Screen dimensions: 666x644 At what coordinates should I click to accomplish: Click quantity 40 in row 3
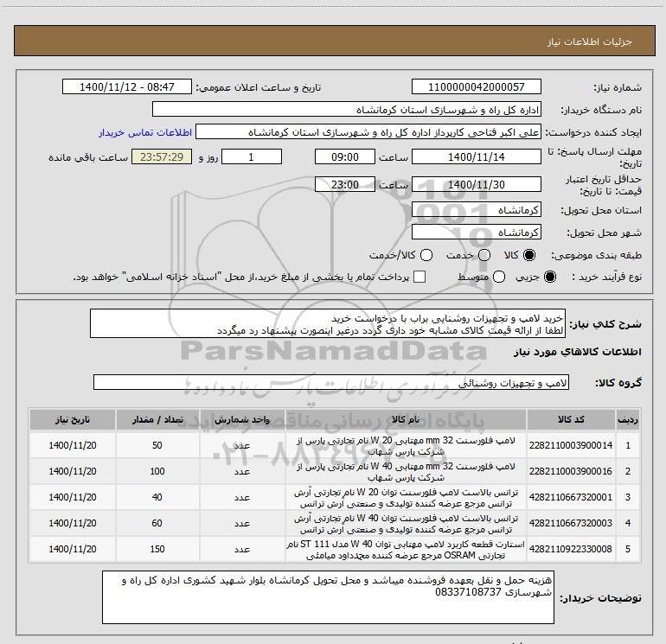[157, 497]
